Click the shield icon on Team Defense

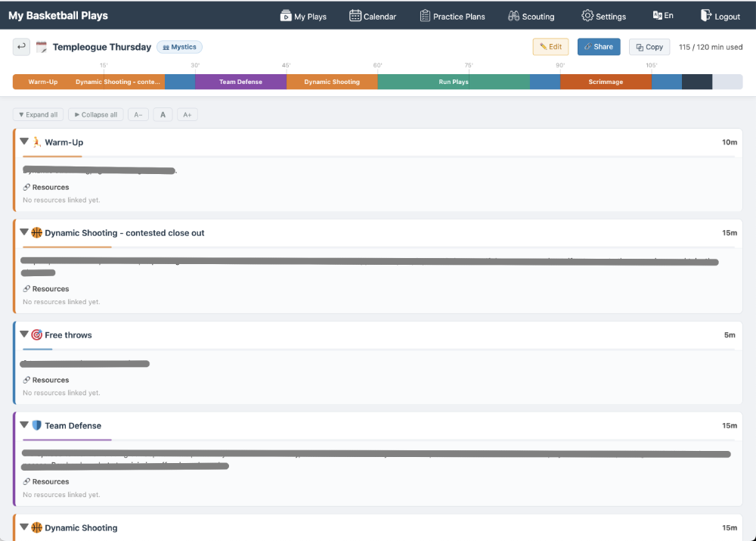(x=36, y=426)
